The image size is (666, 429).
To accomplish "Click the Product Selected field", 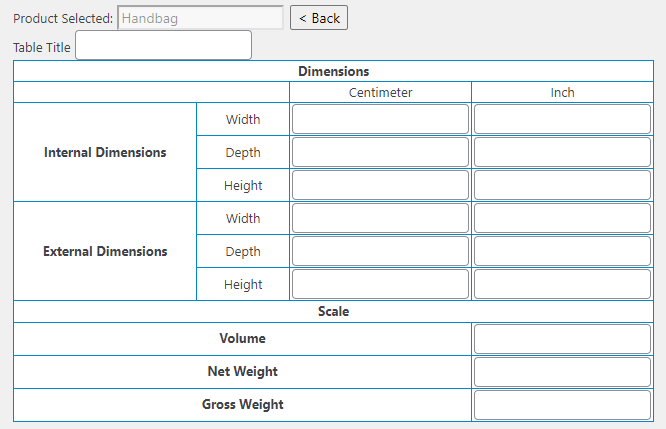I will (x=200, y=18).
